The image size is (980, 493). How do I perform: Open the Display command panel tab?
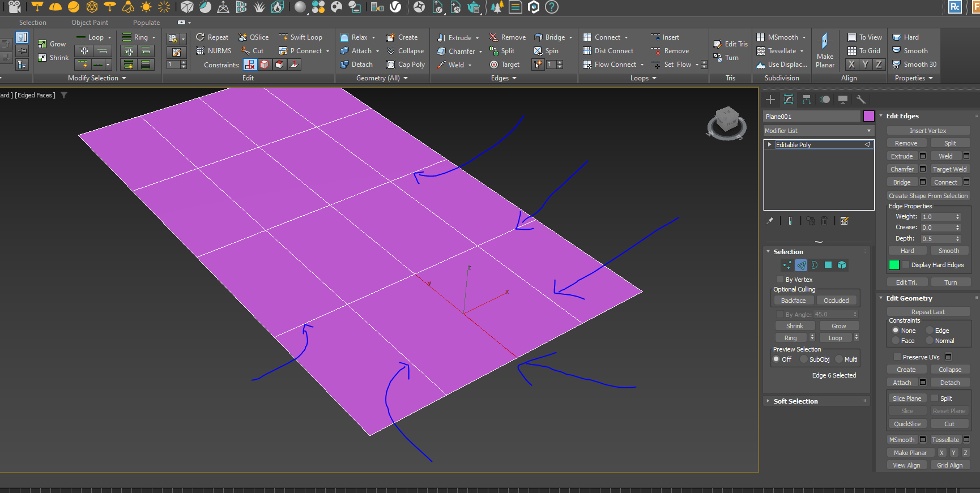click(x=843, y=100)
